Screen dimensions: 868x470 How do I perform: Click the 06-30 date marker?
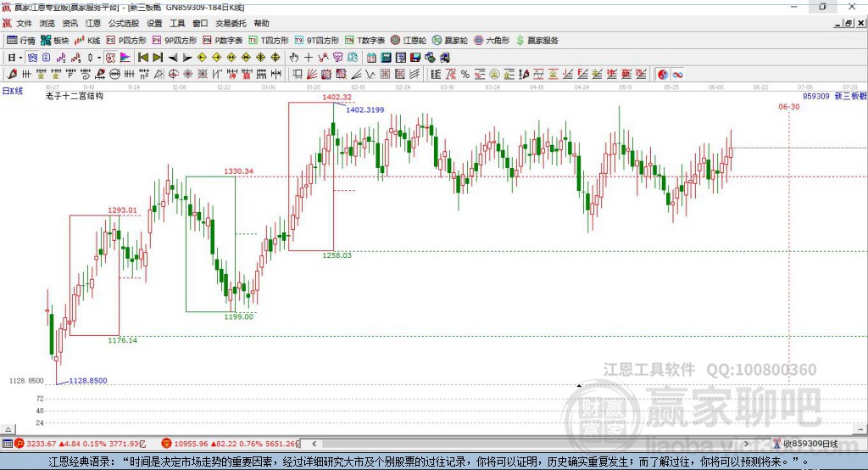coord(789,107)
